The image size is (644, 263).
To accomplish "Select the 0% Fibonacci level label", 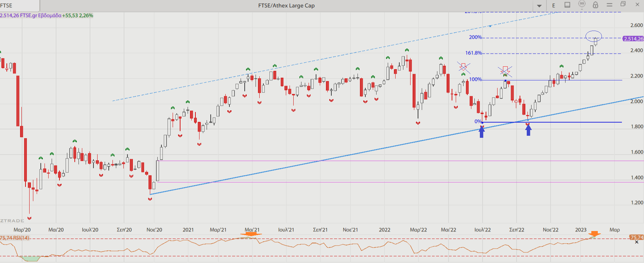I will point(478,121).
